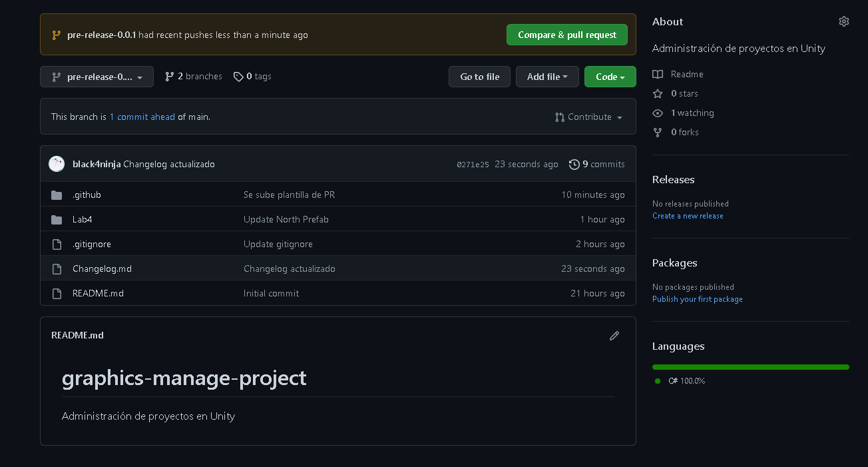Click the branch icon in the push banner
Image resolution: width=868 pixels, height=467 pixels.
pos(57,35)
